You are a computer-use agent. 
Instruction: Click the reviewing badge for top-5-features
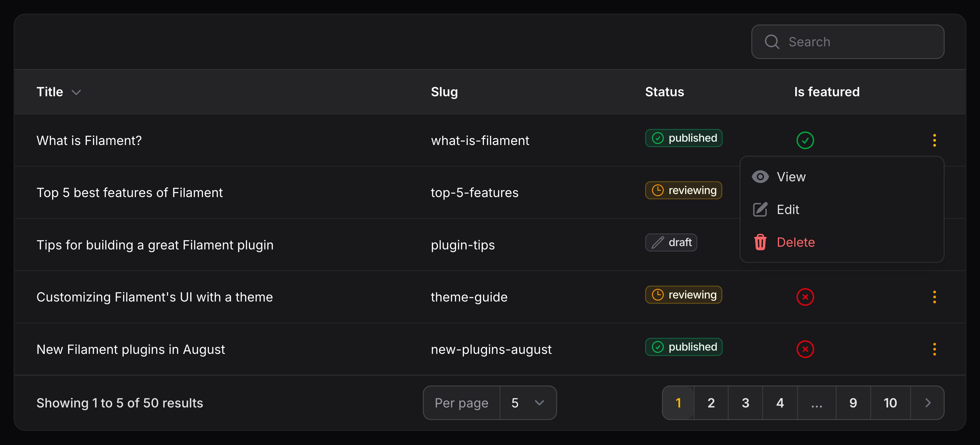[683, 190]
